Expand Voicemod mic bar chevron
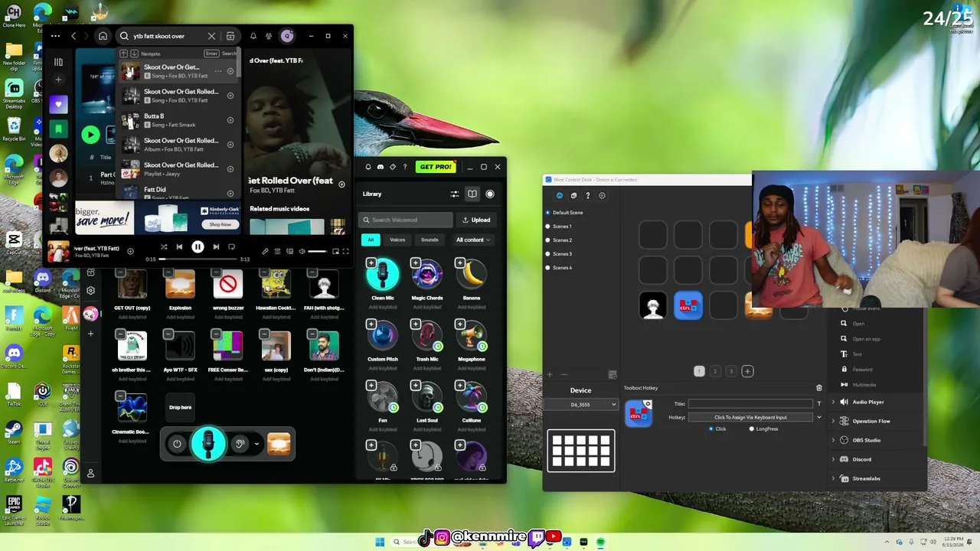980x551 pixels. pos(256,444)
